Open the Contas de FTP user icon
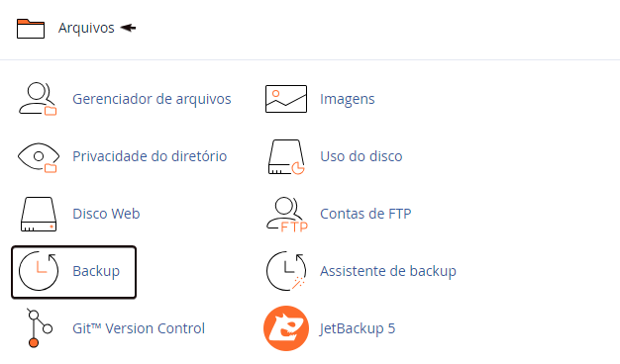This screenshot has width=620, height=364. (286, 214)
